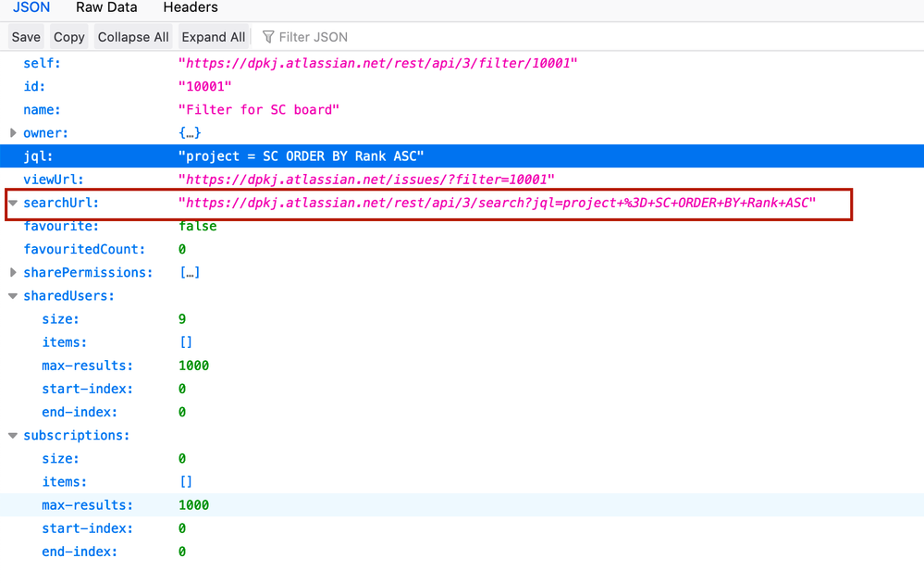The width and height of the screenshot is (924, 583).
Task: Open the viewUrl link value
Action: pyautogui.click(x=366, y=180)
